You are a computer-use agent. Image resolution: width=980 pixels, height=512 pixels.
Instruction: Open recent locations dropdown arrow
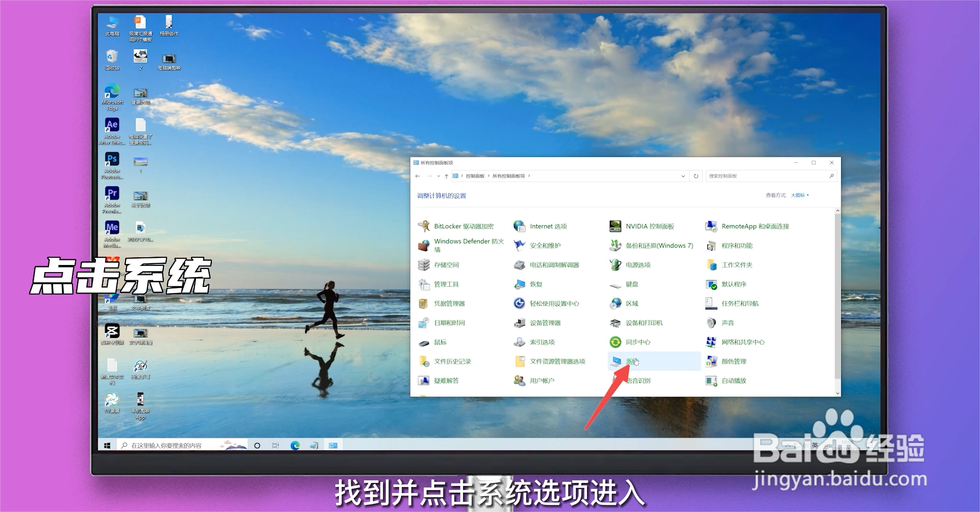pyautogui.click(x=438, y=176)
